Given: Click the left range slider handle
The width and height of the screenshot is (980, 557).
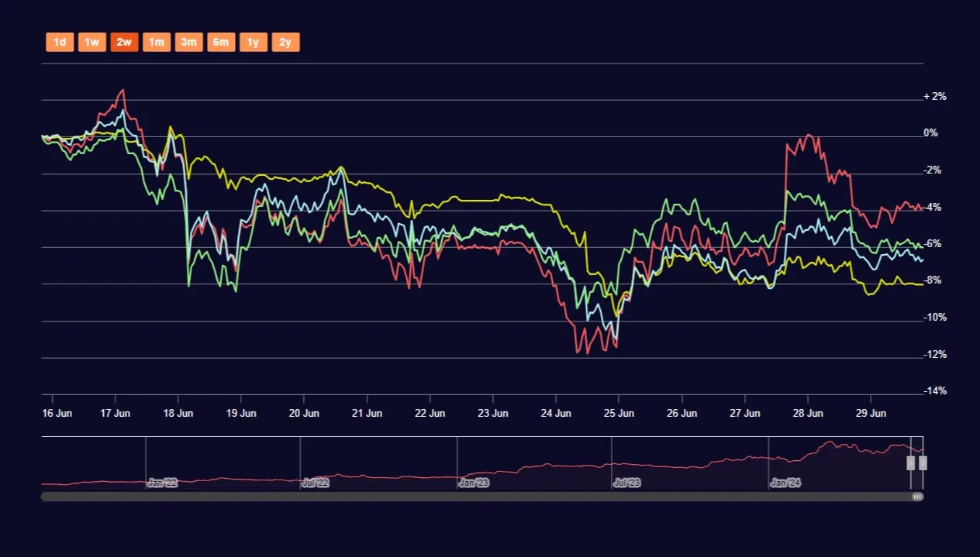Looking at the screenshot, I should coord(911,462).
